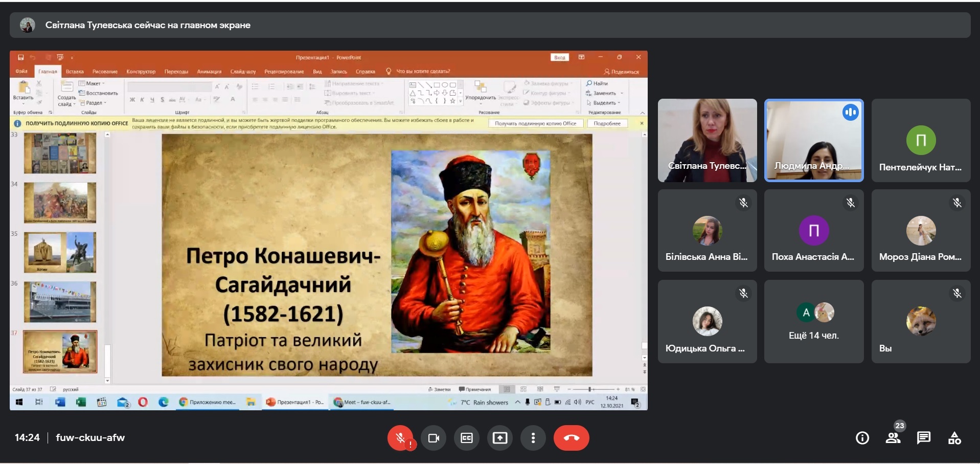Click the Экспресс-стили icon in Рисование group
This screenshot has width=980, height=464.
tap(509, 87)
